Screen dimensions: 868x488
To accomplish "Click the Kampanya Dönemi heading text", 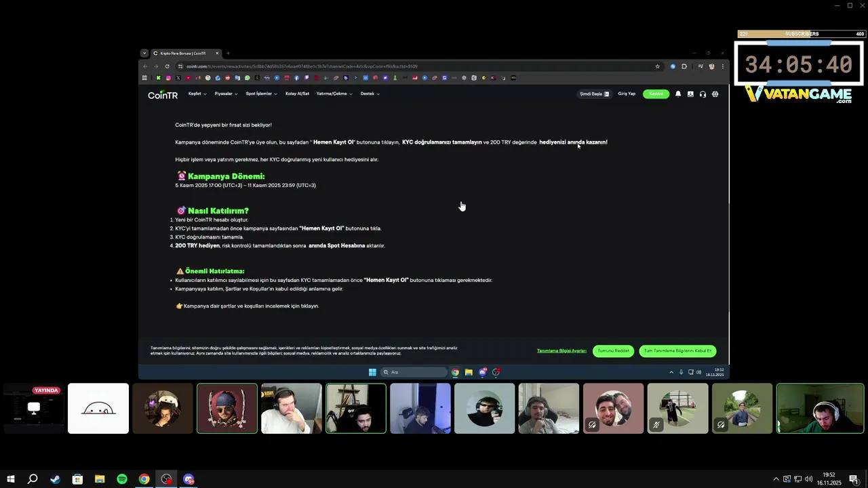I will click(x=226, y=176).
